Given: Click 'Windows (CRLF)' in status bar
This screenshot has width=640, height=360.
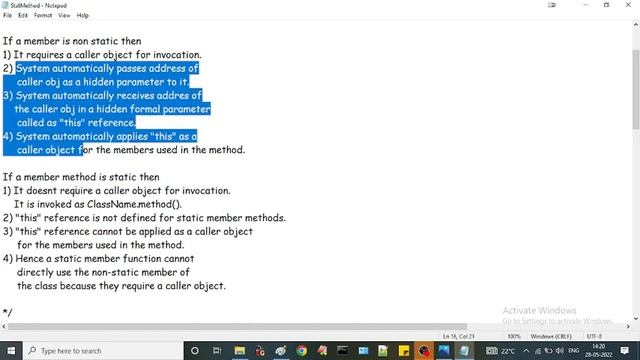Looking at the screenshot, I should [551, 336].
